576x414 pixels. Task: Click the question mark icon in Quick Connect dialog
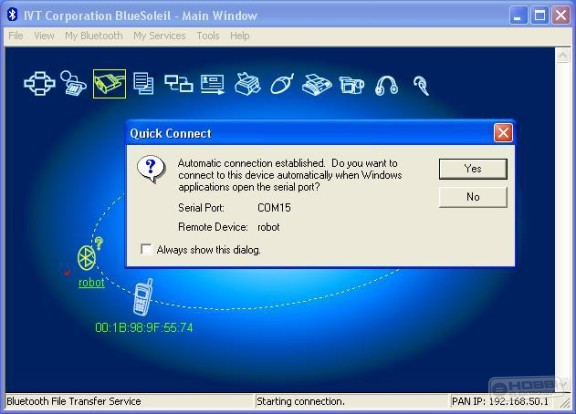click(x=151, y=169)
